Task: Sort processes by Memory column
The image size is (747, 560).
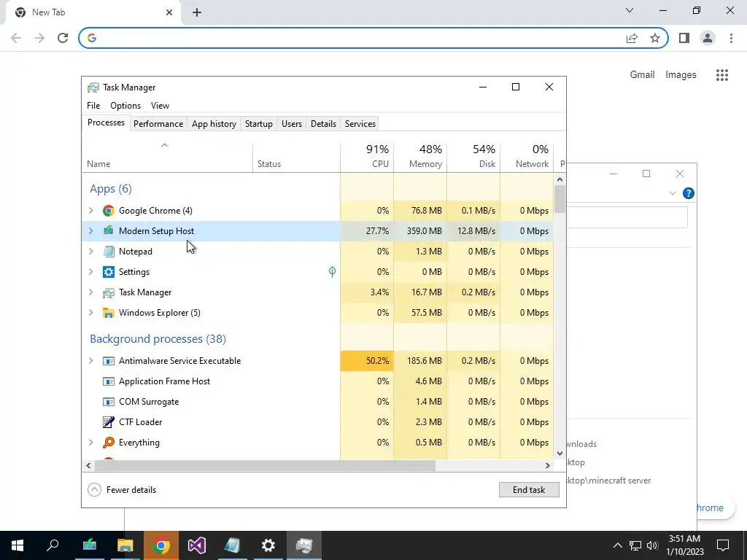Action: click(421, 157)
